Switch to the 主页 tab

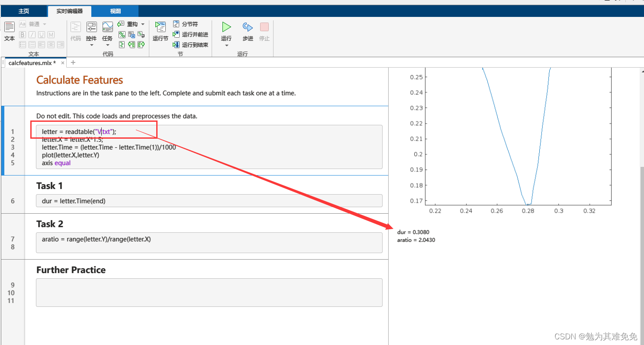24,11
